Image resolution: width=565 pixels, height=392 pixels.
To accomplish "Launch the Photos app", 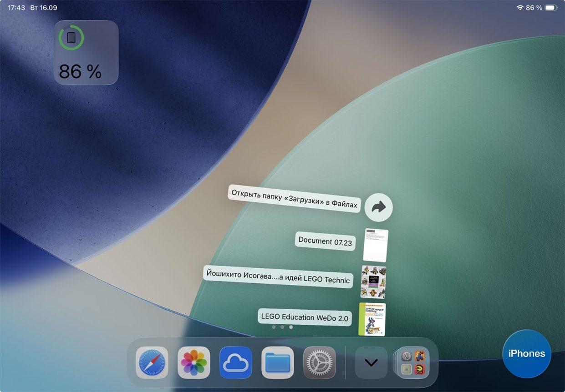I will click(194, 362).
